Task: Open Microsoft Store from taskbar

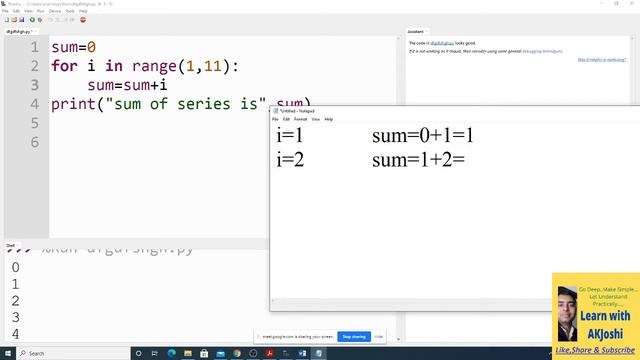Action: [x=204, y=353]
